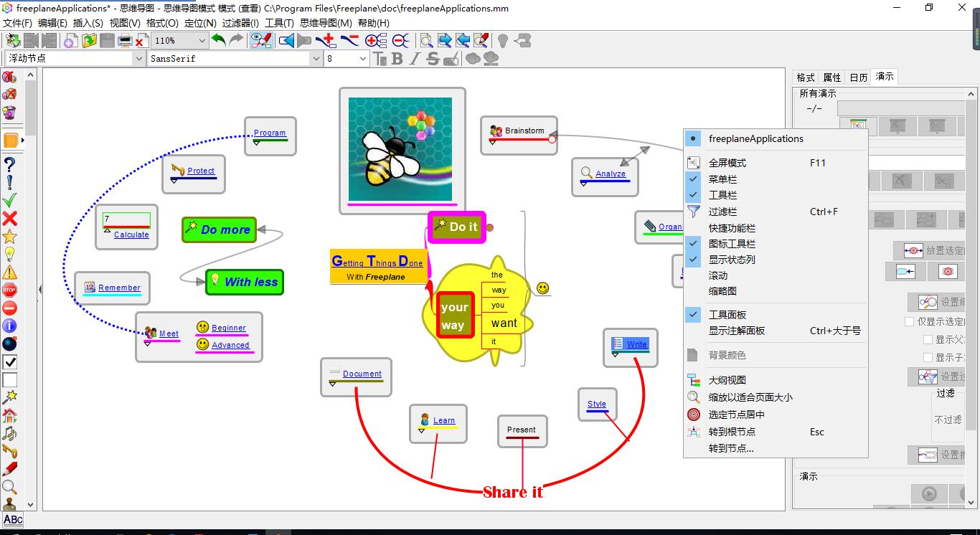Click the Brainstorm node

pos(524,131)
